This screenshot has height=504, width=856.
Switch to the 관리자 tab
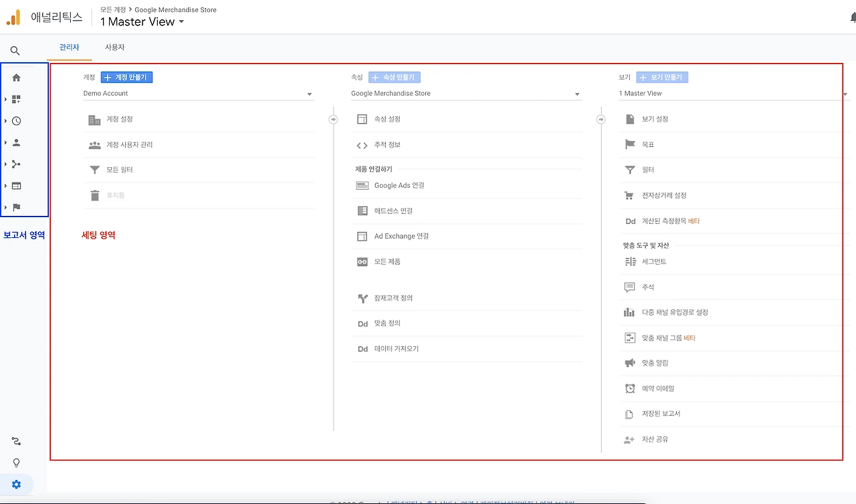pyautogui.click(x=70, y=47)
